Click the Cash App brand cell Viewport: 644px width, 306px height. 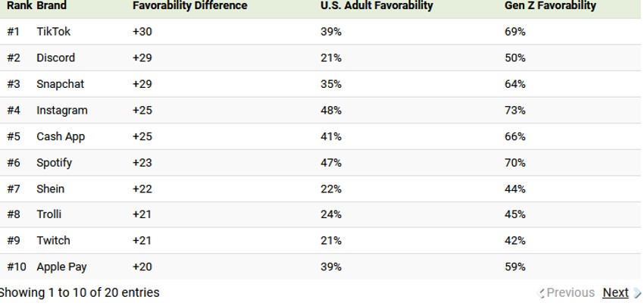pyautogui.click(x=61, y=136)
